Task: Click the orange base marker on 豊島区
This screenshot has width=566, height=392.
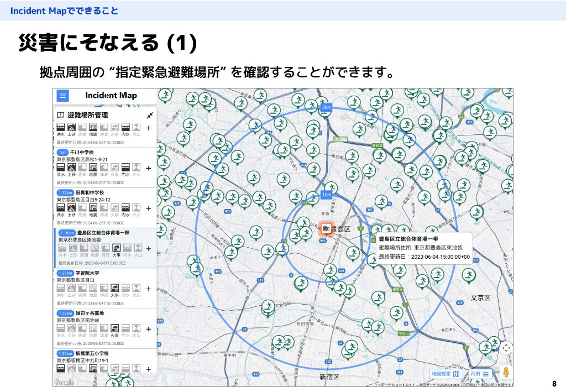Action: point(327,228)
